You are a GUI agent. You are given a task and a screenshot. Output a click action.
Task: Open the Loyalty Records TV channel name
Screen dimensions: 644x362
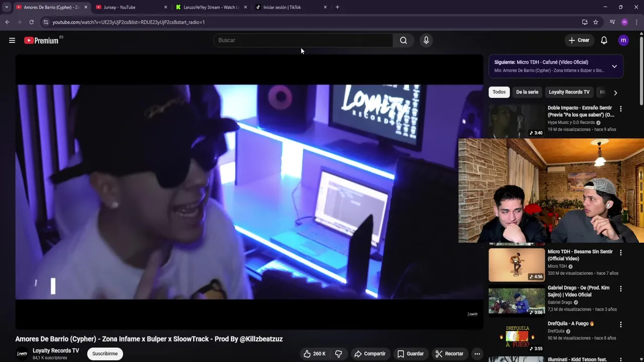coord(56,350)
